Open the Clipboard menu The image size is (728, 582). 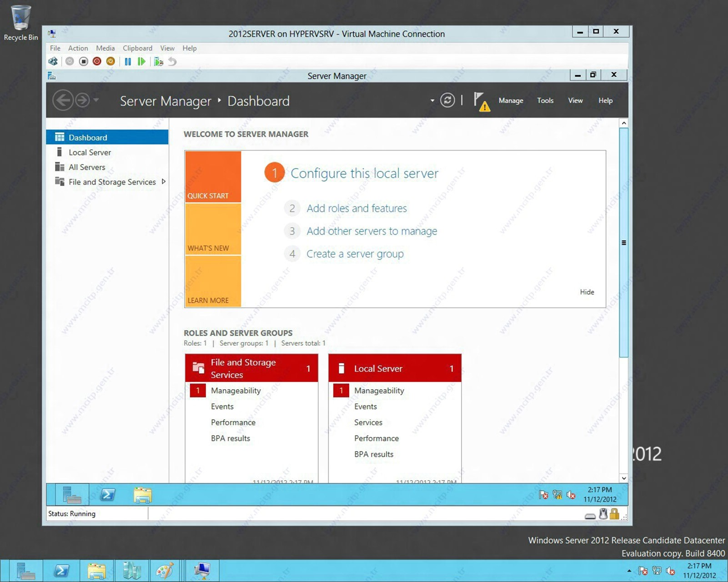click(x=137, y=48)
